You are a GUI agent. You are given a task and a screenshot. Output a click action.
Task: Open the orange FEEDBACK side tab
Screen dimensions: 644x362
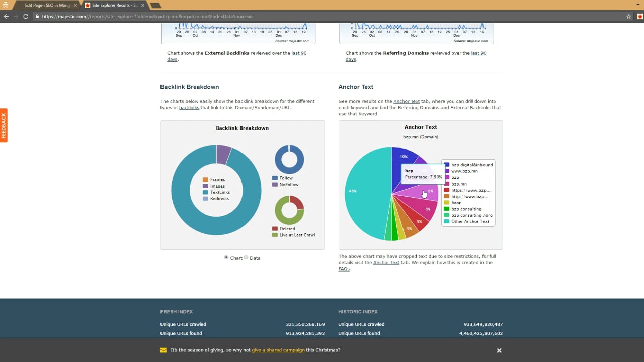point(4,125)
